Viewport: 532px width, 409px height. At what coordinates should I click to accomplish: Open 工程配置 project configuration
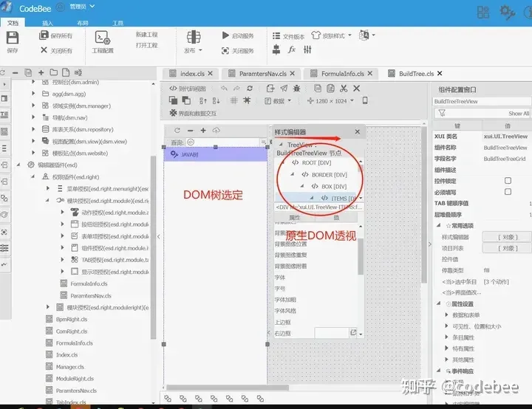103,41
